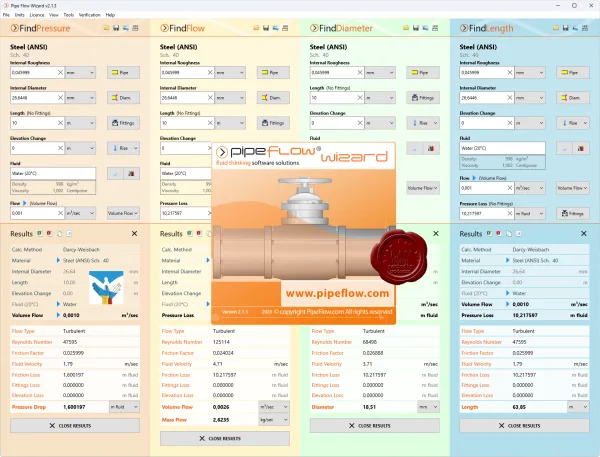The height and width of the screenshot is (457, 600).
Task: Export FindPressure results via red PDF icon
Action: point(49,233)
